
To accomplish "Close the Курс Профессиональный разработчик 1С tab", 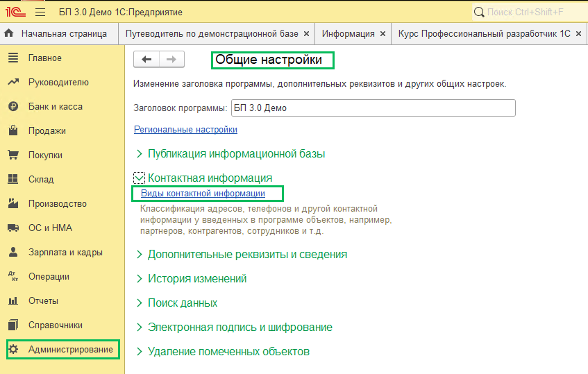I will [578, 34].
